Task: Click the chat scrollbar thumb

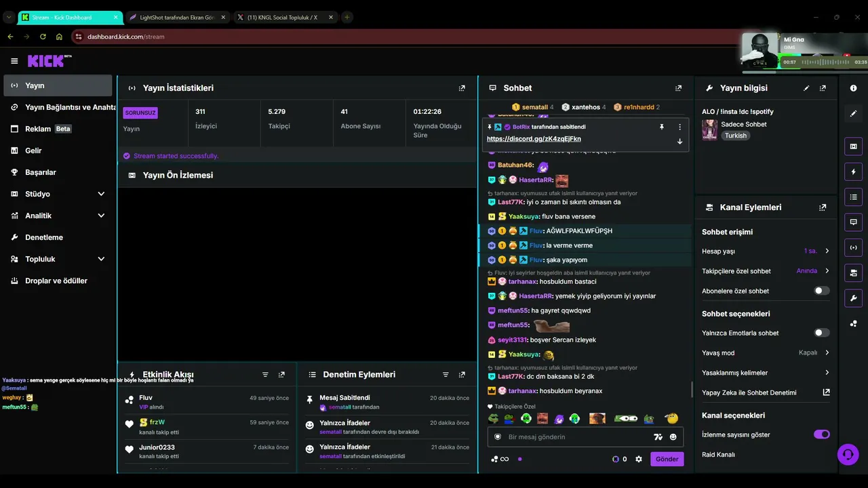Action: (x=692, y=389)
